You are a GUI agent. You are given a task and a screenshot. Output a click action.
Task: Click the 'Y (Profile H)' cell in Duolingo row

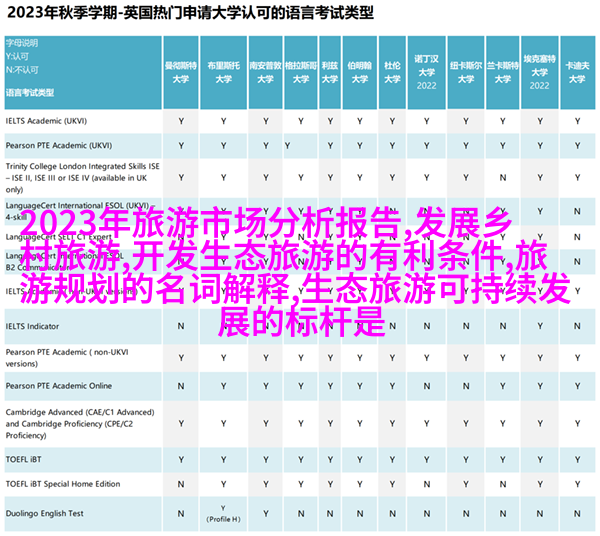pyautogui.click(x=223, y=513)
